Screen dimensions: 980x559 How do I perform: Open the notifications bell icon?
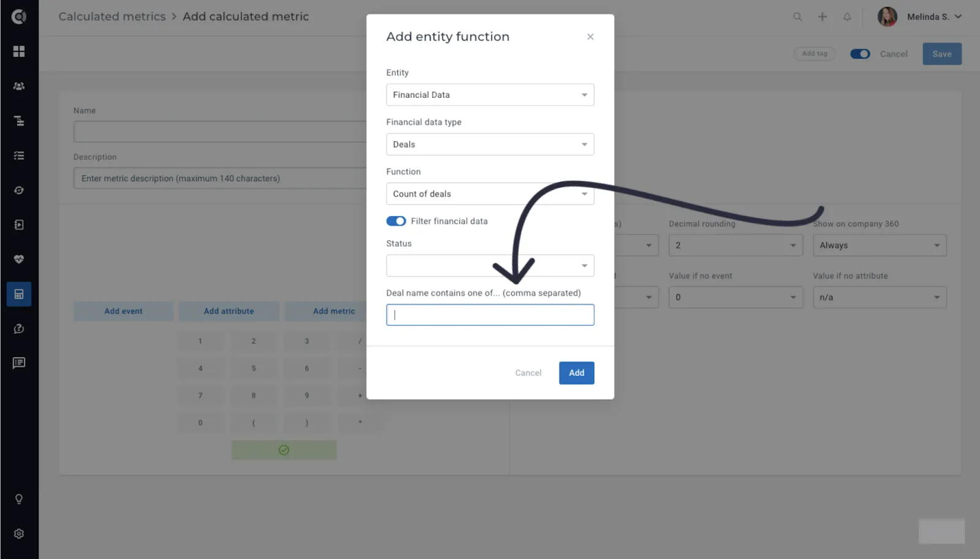[847, 17]
